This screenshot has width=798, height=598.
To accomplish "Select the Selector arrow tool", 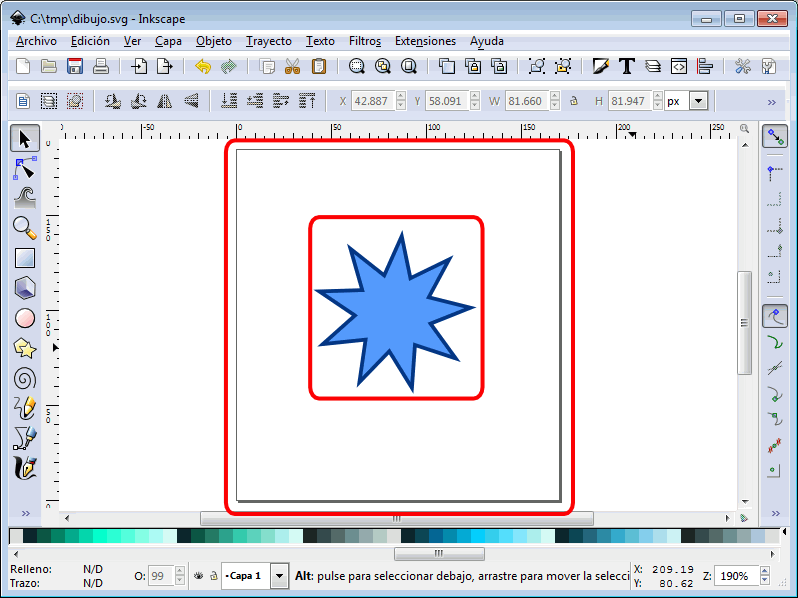I will (x=24, y=138).
